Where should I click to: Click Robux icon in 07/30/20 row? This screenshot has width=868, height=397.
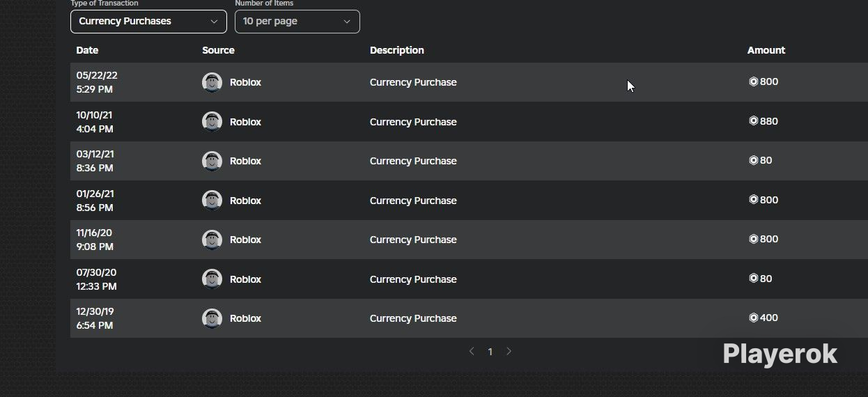click(753, 279)
